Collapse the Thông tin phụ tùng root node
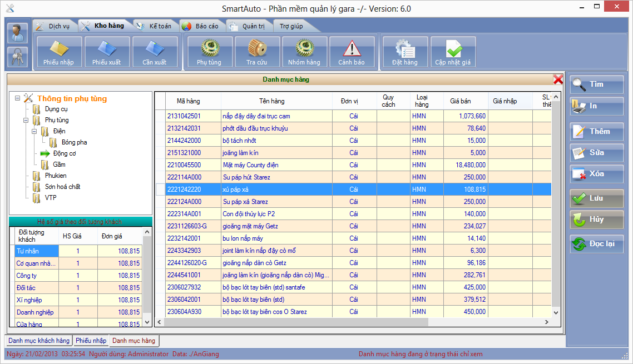The image size is (633, 364). [x=17, y=98]
